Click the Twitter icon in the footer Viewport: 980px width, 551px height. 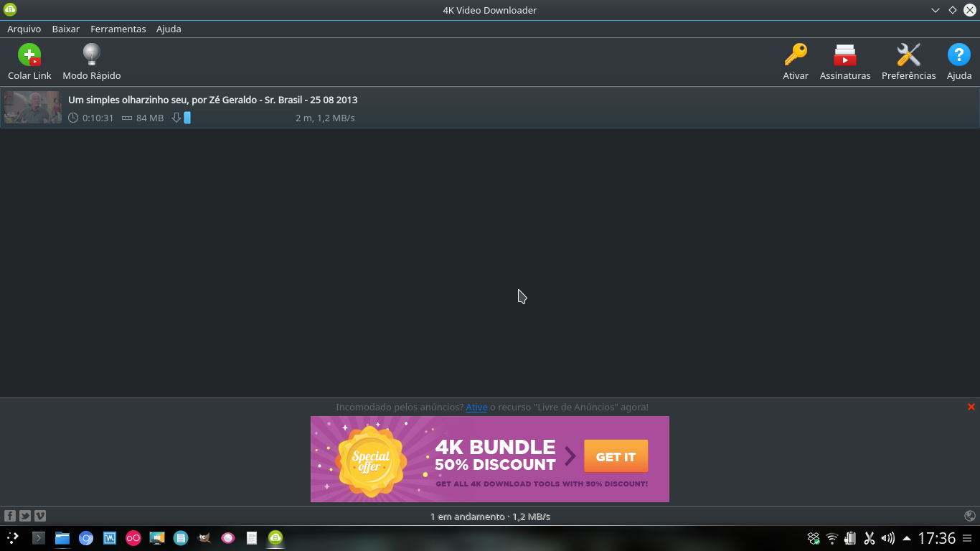click(x=25, y=515)
